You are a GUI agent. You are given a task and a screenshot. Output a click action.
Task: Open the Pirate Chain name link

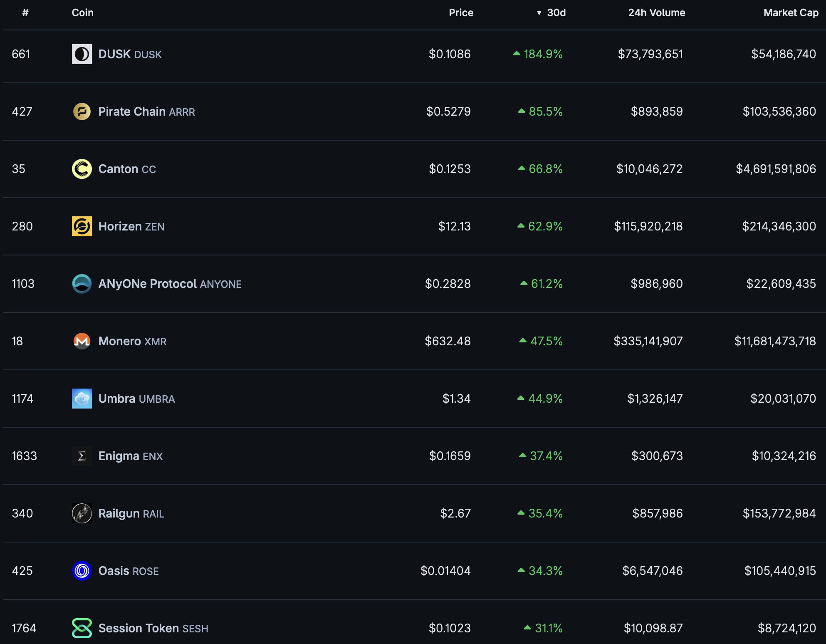[132, 111]
